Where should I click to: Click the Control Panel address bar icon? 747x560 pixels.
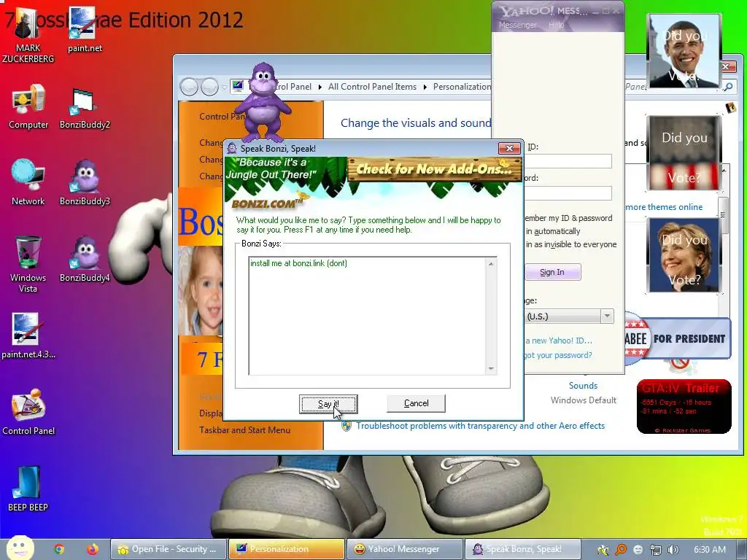coord(238,86)
